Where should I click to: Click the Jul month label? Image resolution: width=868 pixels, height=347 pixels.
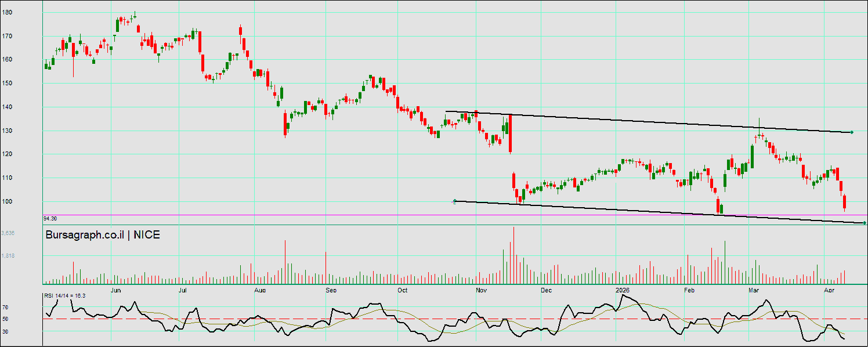pyautogui.click(x=183, y=290)
